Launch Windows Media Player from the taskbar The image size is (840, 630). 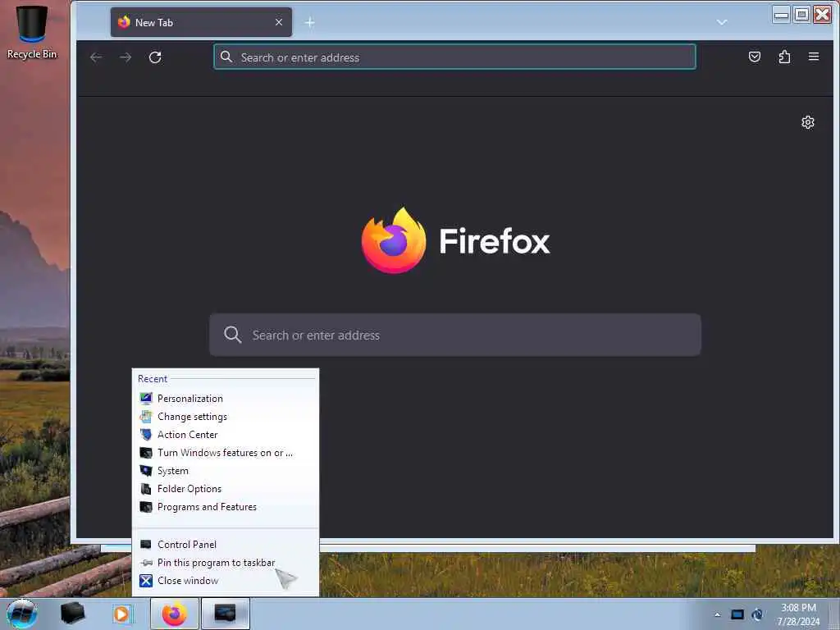coord(121,614)
